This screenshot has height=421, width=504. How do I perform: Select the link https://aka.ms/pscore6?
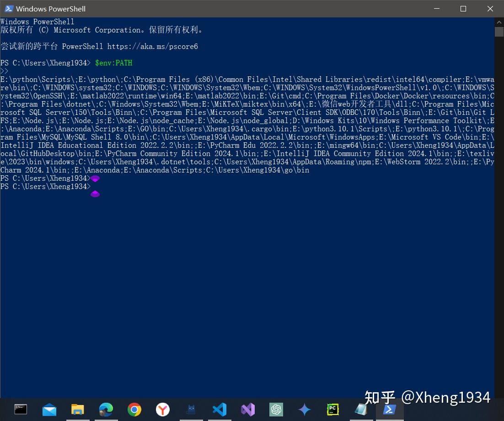(x=152, y=46)
